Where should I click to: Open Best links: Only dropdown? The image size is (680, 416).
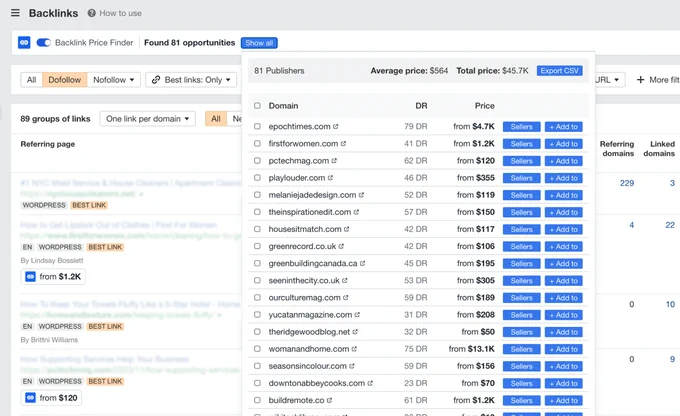(x=191, y=80)
